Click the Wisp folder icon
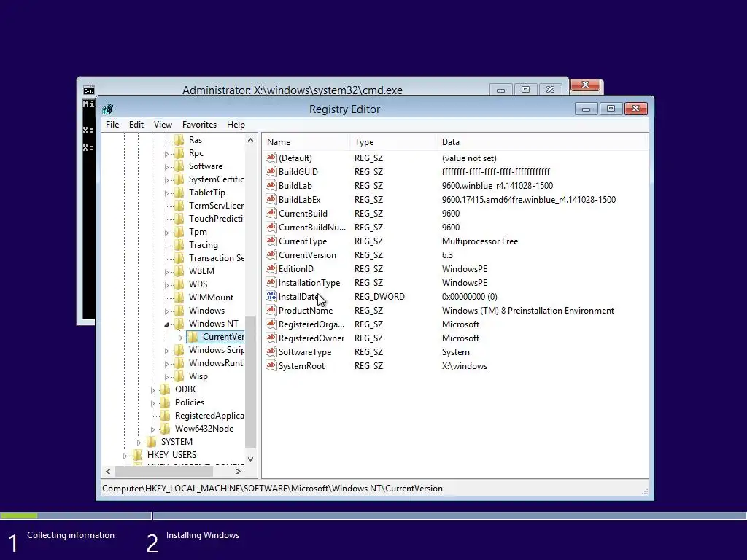Viewport: 747px width, 560px height. click(x=179, y=376)
